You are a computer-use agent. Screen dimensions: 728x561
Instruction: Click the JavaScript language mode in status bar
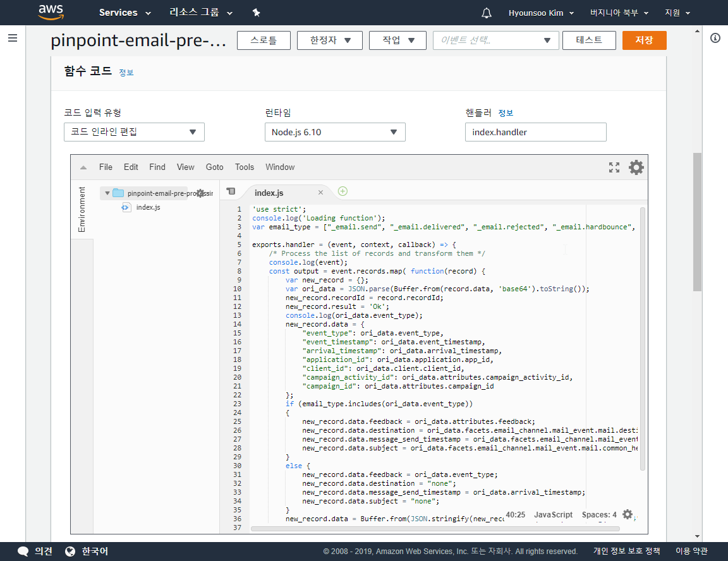(x=553, y=515)
